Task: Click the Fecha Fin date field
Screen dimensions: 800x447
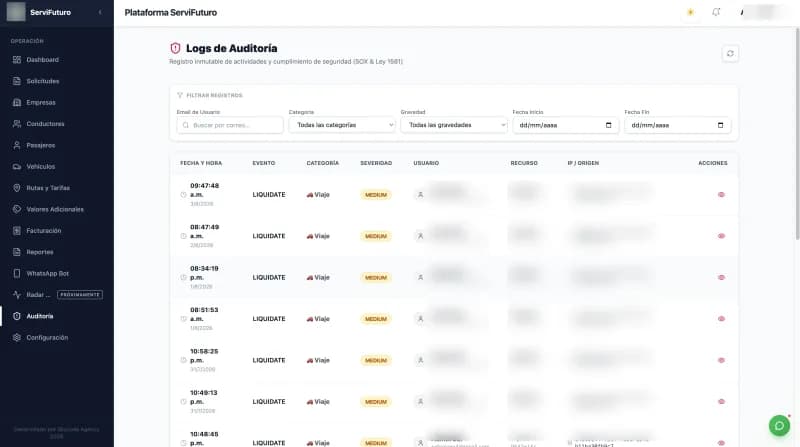Action: [x=678, y=125]
